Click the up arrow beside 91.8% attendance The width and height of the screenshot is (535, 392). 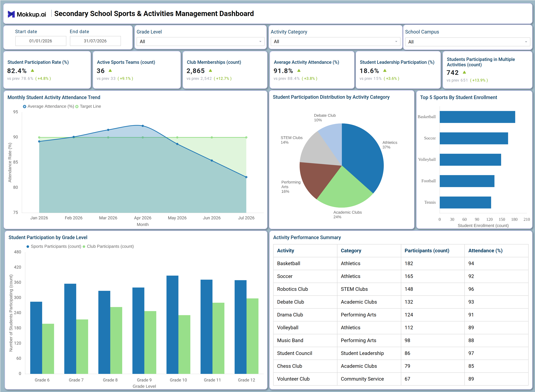[299, 71]
